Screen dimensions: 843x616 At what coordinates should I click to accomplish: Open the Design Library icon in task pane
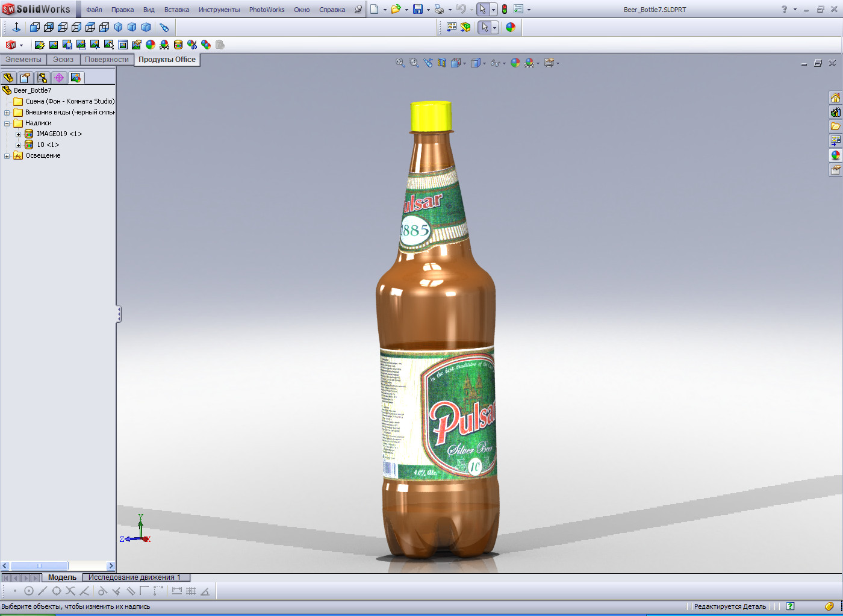pos(835,112)
